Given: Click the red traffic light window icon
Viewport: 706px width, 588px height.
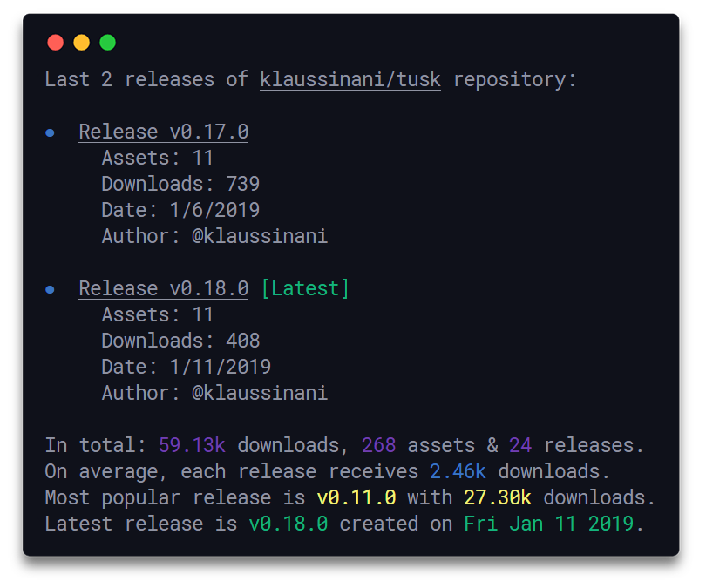Looking at the screenshot, I should [55, 42].
